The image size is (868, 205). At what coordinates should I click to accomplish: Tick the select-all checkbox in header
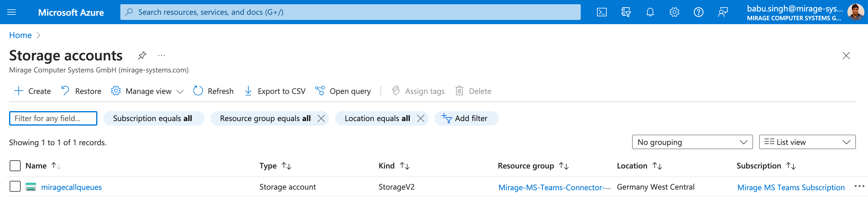click(x=15, y=166)
